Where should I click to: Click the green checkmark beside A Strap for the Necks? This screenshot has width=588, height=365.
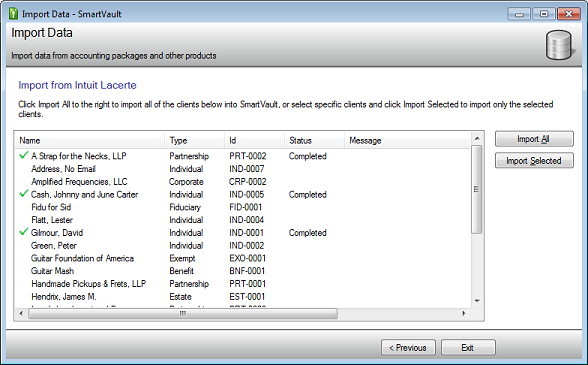point(24,155)
